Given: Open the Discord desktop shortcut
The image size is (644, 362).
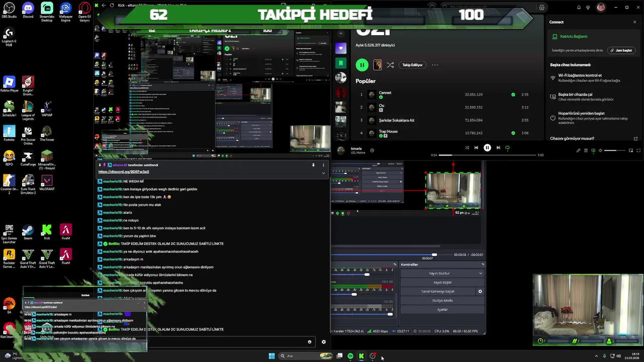Looking at the screenshot, I should coord(28,10).
